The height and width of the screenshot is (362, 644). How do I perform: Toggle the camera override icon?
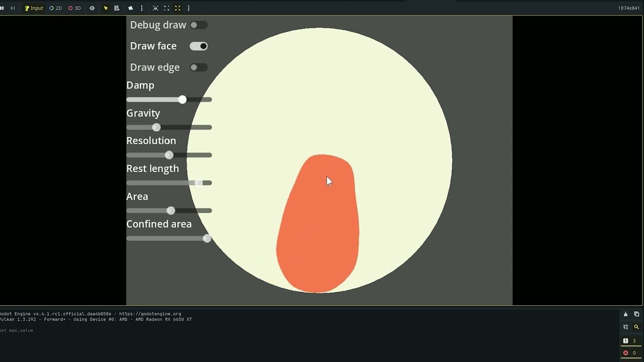click(131, 8)
